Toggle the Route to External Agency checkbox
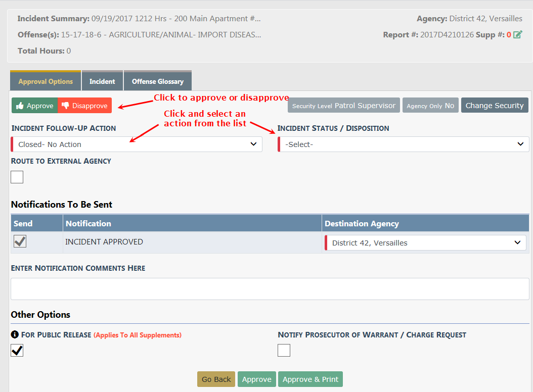This screenshot has height=392, width=533. (17, 177)
